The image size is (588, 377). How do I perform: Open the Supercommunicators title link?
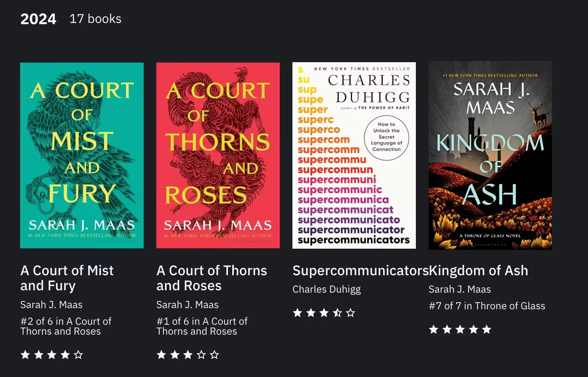[359, 270]
